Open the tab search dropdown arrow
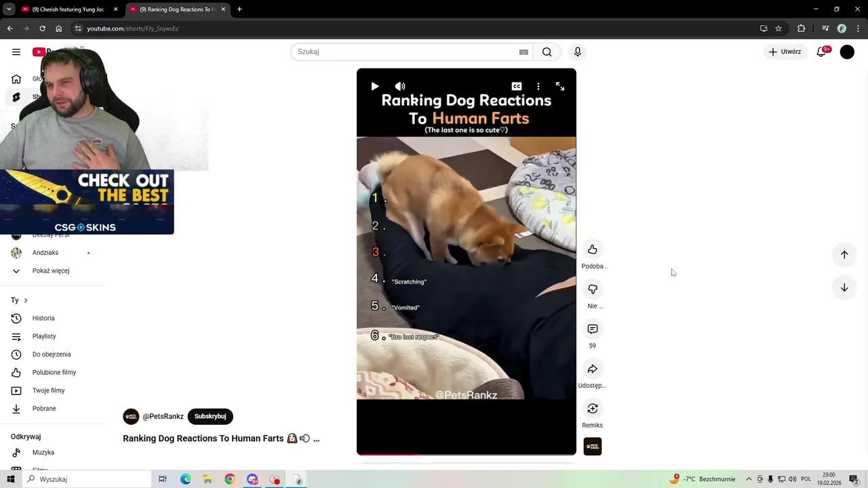Viewport: 868px width, 488px height. [x=8, y=9]
